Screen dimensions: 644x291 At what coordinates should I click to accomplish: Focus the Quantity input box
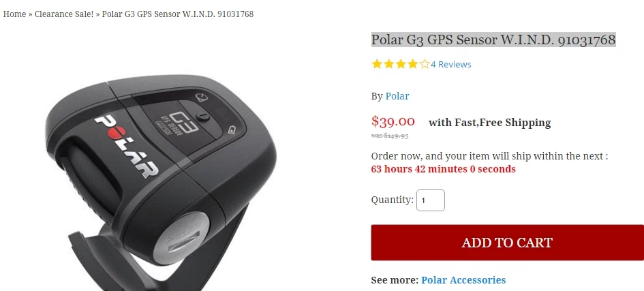pos(431,200)
